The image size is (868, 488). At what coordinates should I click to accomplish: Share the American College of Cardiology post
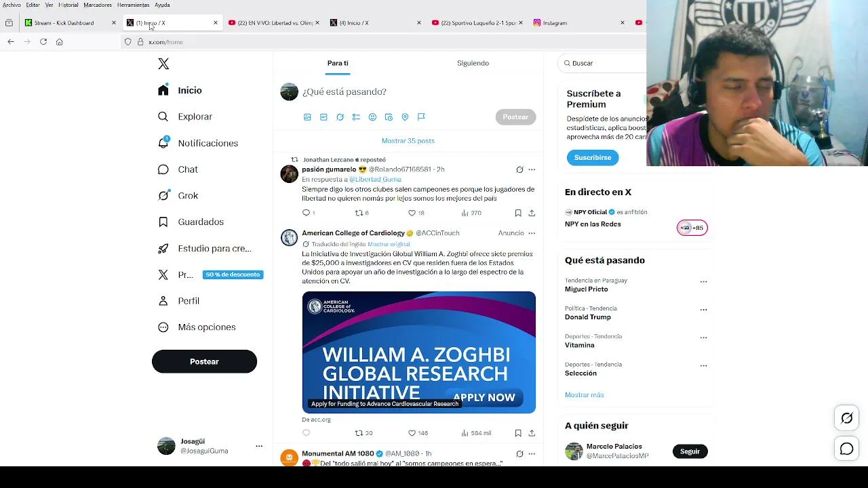(532, 433)
